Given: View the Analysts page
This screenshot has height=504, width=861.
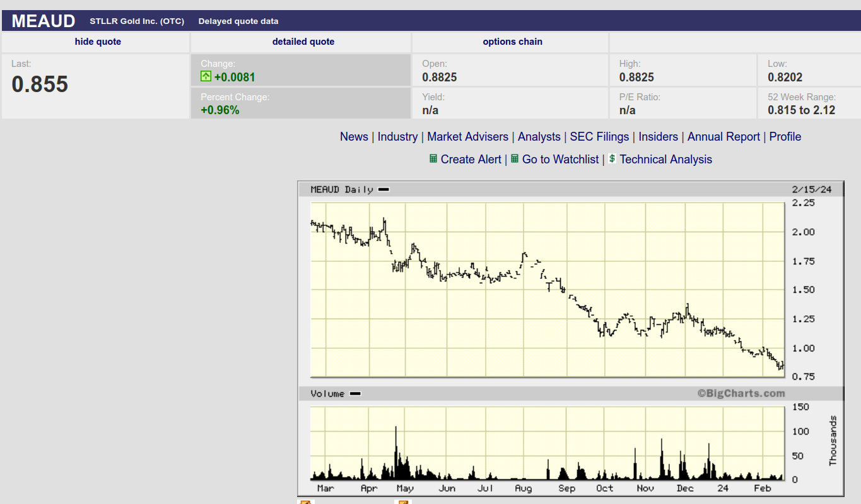Looking at the screenshot, I should [x=539, y=137].
